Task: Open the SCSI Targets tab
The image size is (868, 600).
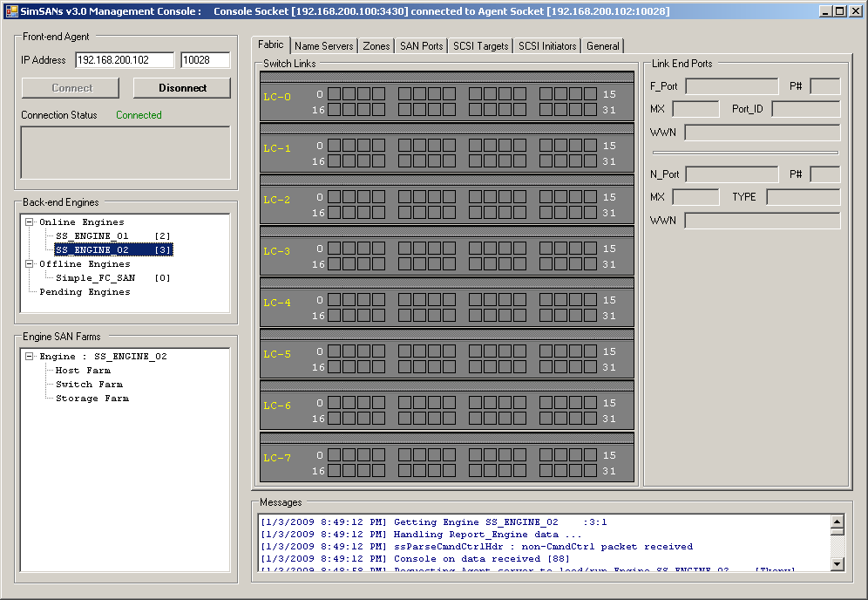Action: (480, 46)
